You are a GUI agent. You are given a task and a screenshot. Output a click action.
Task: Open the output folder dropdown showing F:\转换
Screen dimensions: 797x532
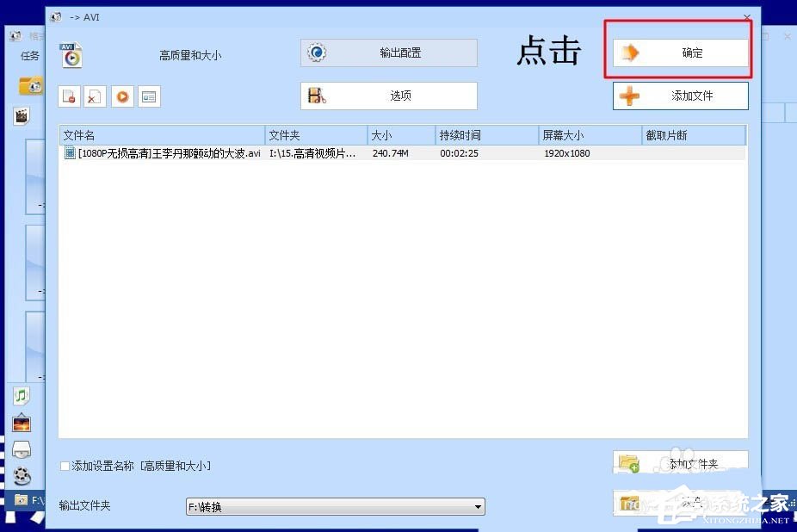[x=478, y=506]
